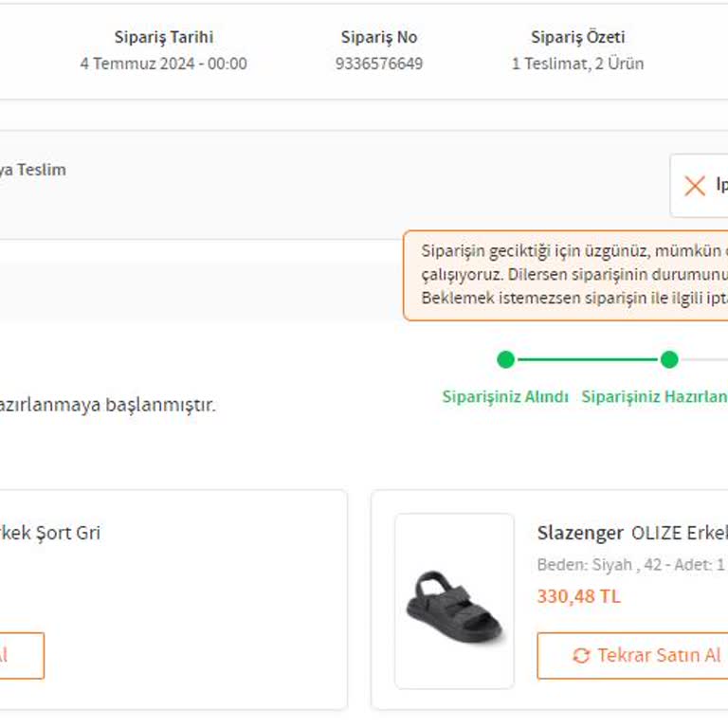Select the order number 9336576649
Image resolution: width=728 pixels, height=728 pixels.
[x=379, y=64]
